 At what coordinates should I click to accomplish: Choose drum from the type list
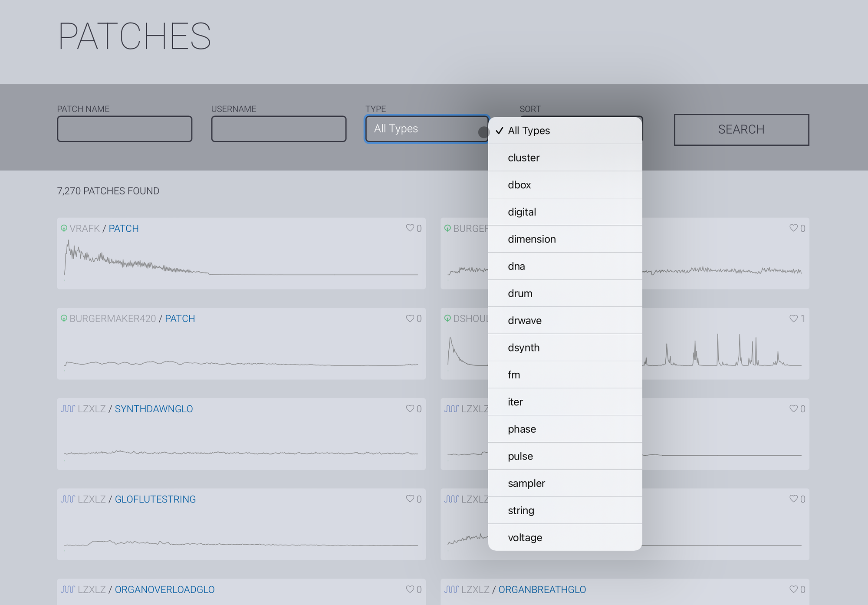click(x=565, y=293)
